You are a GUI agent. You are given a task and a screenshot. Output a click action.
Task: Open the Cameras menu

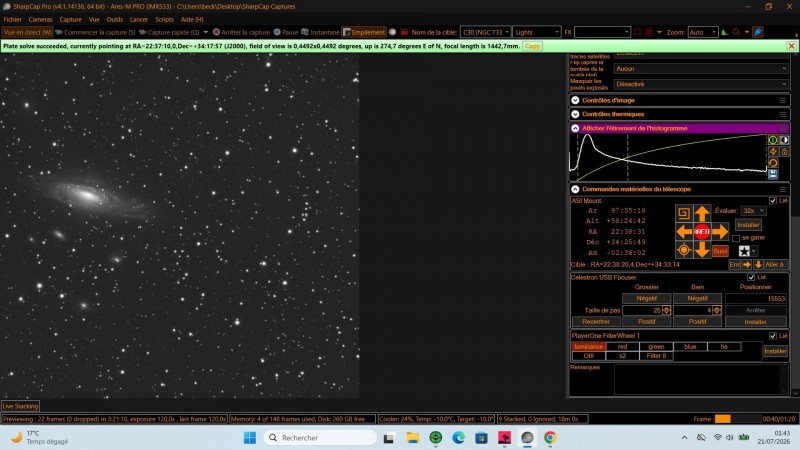coord(40,19)
